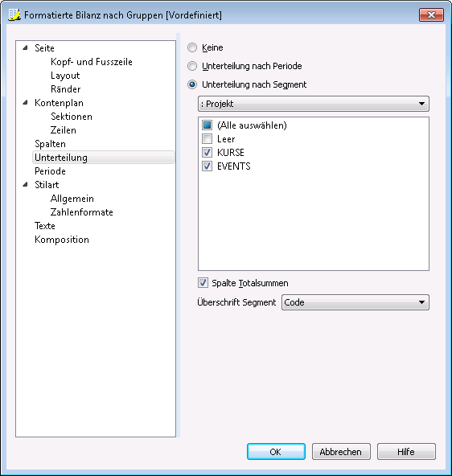Disable Spalte Totalsummen checkbox

point(203,283)
